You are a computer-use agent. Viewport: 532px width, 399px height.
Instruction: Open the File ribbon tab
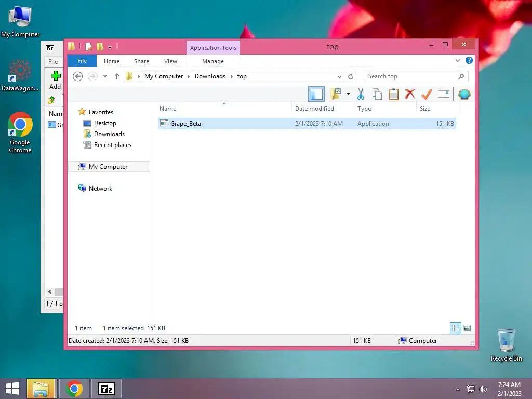click(x=82, y=61)
